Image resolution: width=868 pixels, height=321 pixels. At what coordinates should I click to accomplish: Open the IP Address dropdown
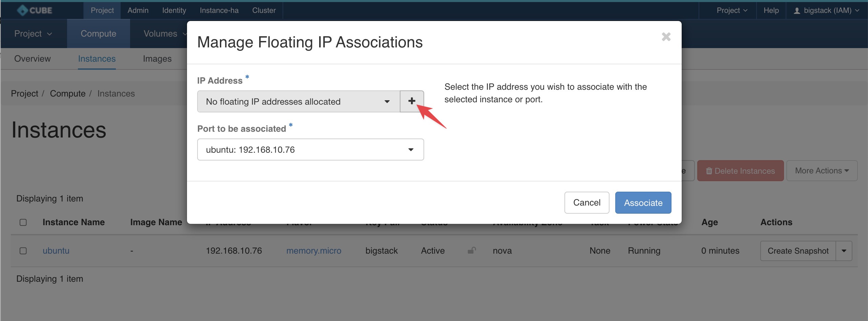[298, 101]
